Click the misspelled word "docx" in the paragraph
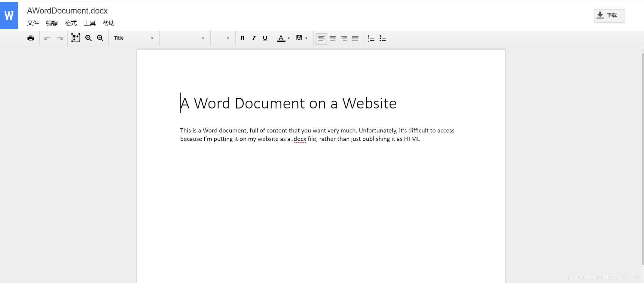644x283 pixels. [x=300, y=139]
